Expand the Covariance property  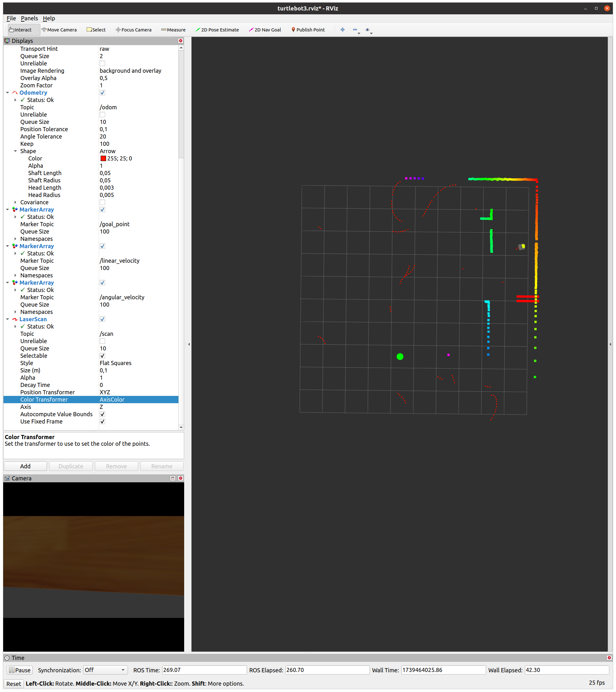15,202
